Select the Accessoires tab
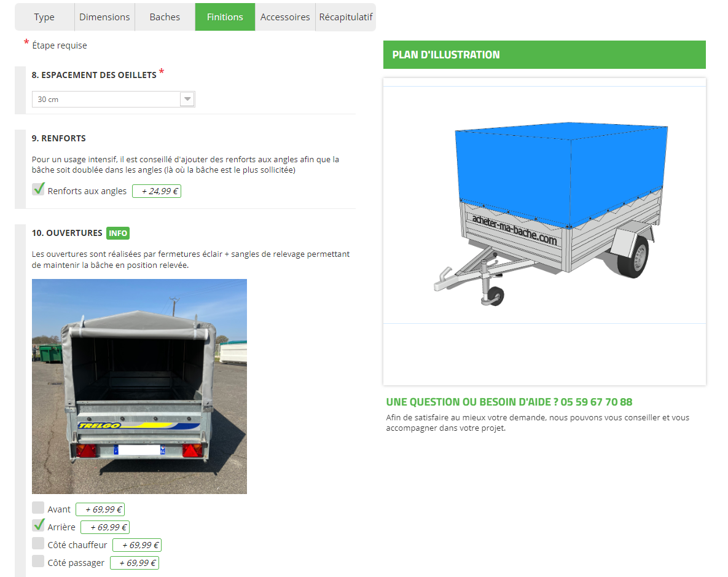 tap(285, 17)
